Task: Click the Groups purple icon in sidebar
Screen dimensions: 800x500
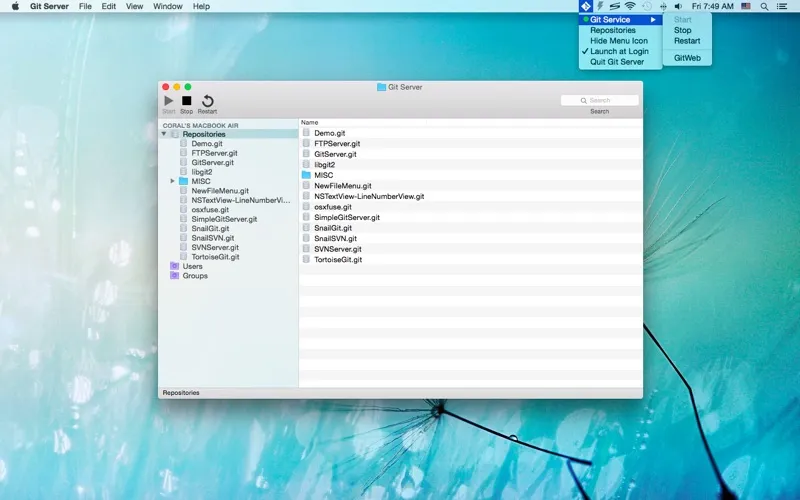Action: tap(174, 276)
